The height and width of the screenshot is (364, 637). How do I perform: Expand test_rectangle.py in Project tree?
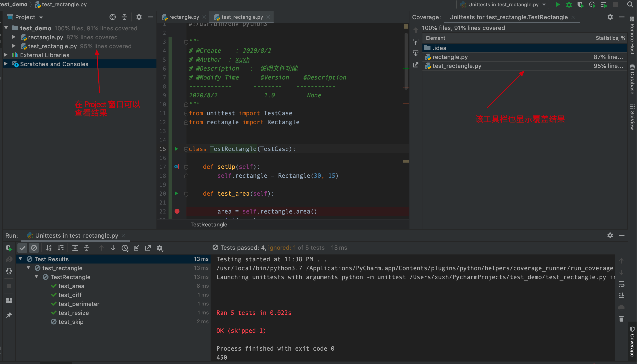click(x=14, y=46)
